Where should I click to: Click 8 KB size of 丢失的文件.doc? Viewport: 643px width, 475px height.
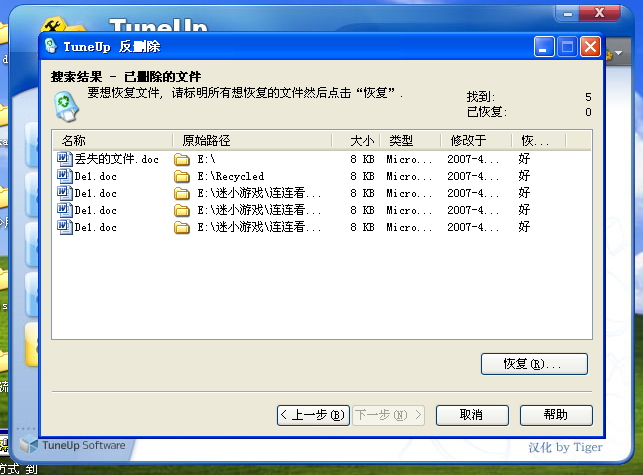362,159
